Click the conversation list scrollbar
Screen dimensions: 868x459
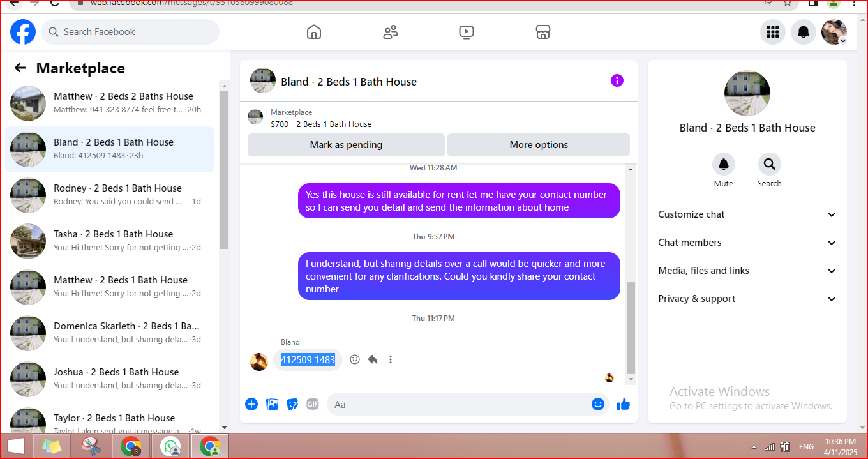point(224,169)
